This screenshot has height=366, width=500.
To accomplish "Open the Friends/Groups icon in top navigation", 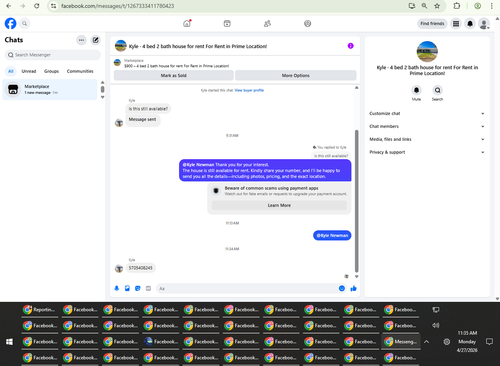I will pyautogui.click(x=267, y=23).
